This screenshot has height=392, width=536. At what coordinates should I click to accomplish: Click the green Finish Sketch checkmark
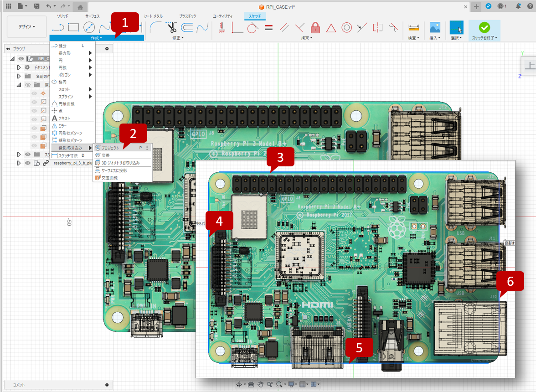[x=484, y=27]
